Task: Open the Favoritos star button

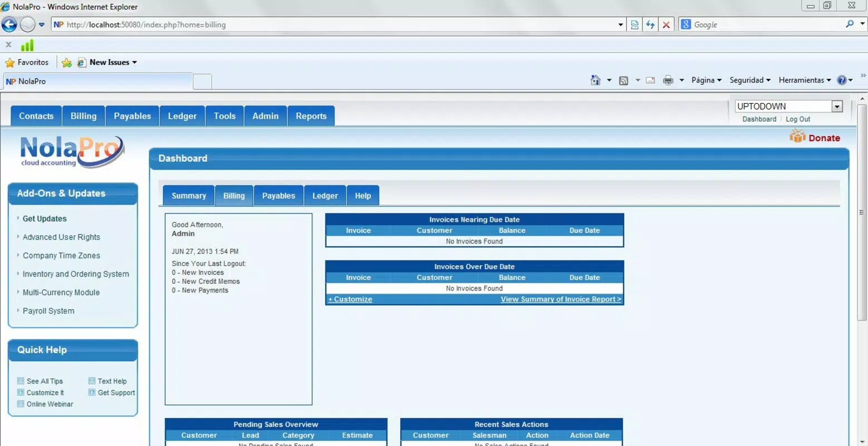Action: pyautogui.click(x=27, y=62)
